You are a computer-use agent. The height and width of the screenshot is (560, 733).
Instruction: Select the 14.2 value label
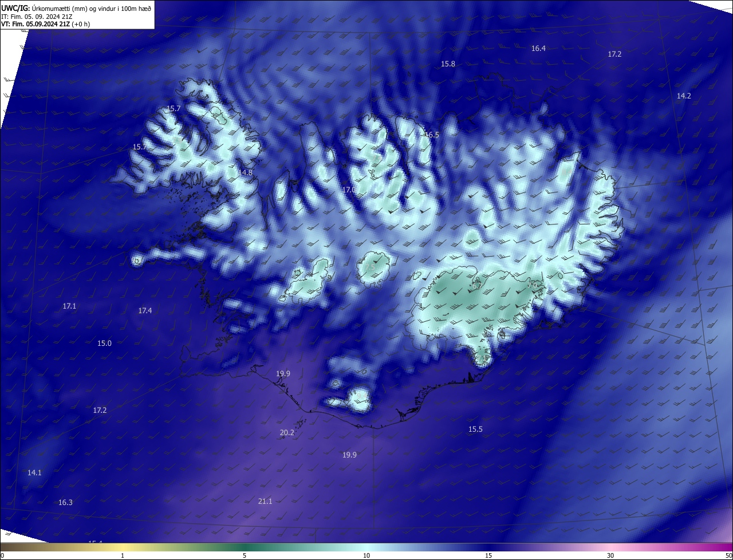[684, 96]
